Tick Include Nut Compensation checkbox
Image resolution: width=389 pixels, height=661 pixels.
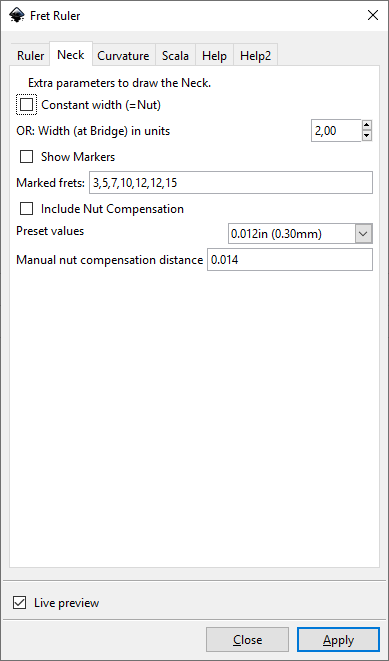click(x=26, y=209)
